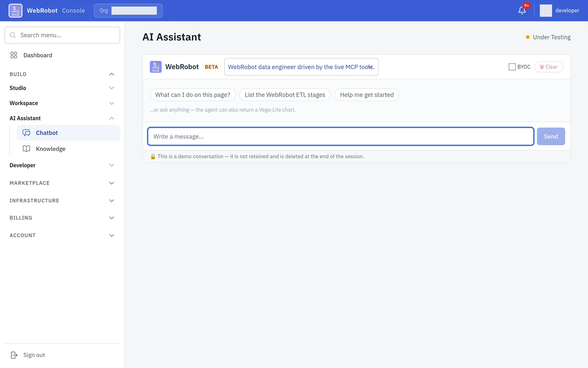Open the notifications bell

tap(522, 11)
